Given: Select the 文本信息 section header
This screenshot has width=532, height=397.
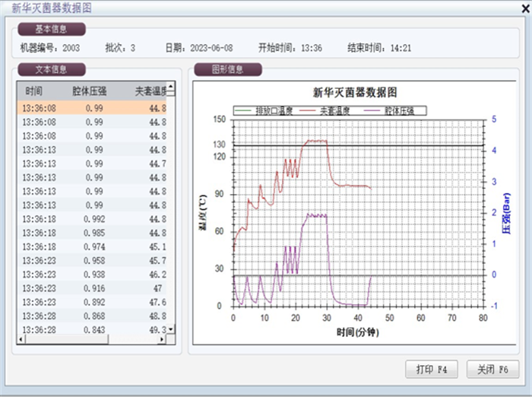Looking at the screenshot, I should pyautogui.click(x=52, y=69).
